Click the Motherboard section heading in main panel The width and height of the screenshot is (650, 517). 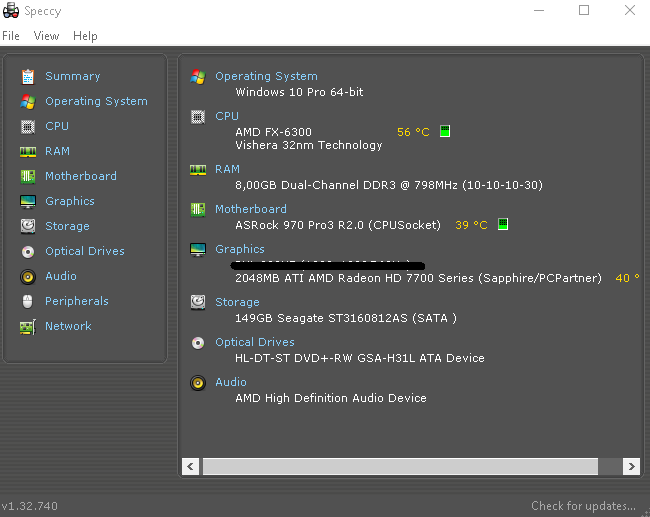(250, 209)
